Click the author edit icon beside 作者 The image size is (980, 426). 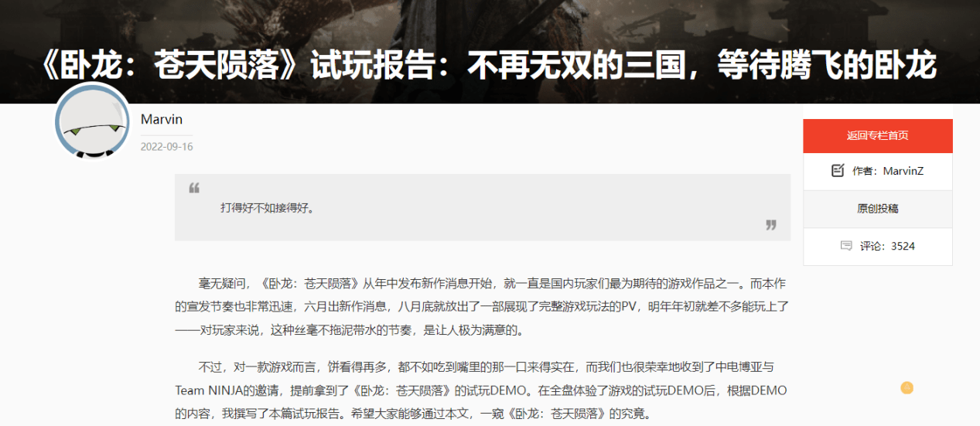pos(837,171)
